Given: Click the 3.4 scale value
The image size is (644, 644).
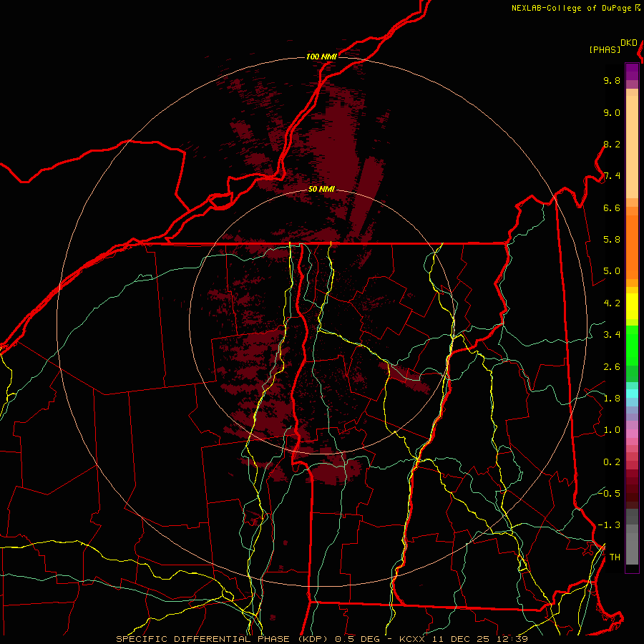Looking at the screenshot, I should coord(612,335).
